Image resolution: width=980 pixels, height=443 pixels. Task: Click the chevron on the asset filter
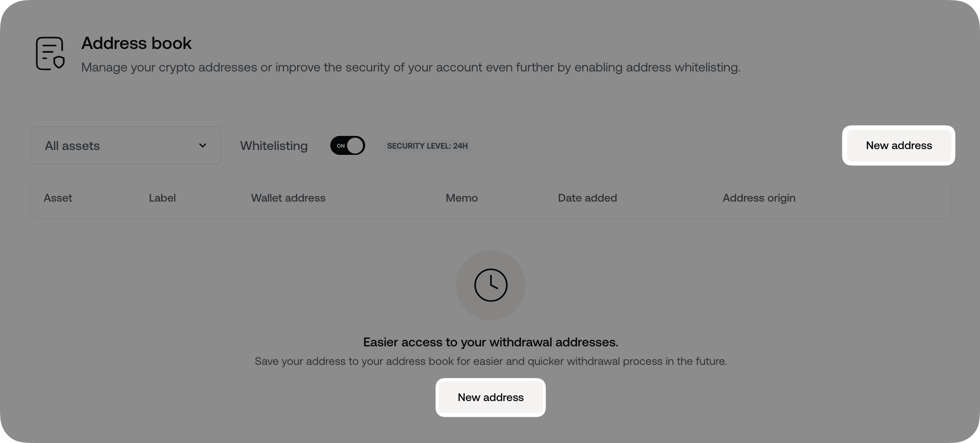click(202, 145)
